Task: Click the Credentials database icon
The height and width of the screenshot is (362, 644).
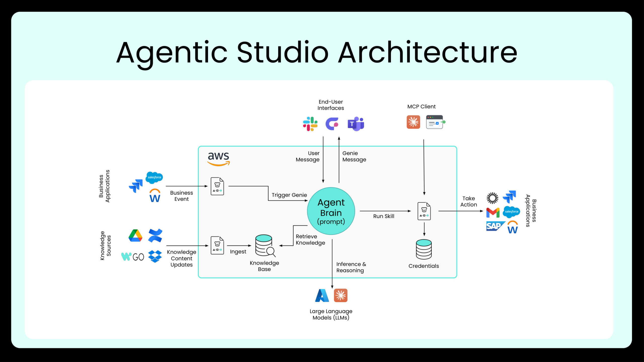Action: pyautogui.click(x=424, y=249)
